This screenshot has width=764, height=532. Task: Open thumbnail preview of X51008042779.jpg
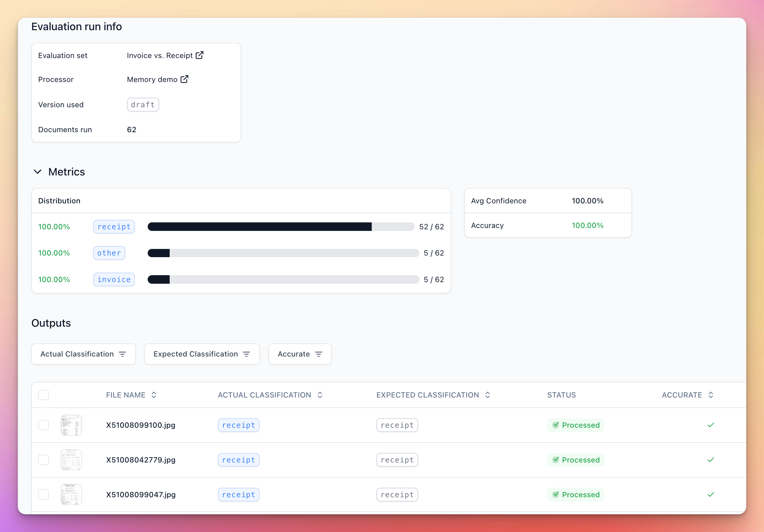click(x=71, y=460)
